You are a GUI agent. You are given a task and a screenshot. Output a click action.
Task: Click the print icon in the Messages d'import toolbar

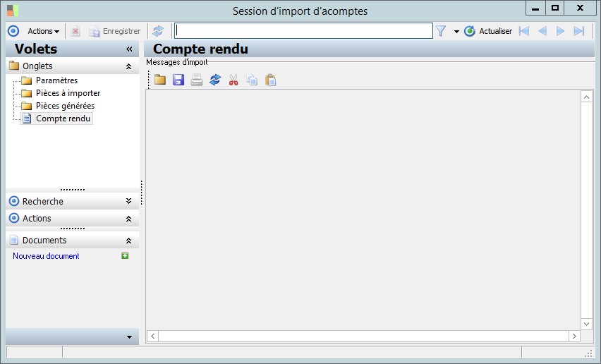coord(197,80)
